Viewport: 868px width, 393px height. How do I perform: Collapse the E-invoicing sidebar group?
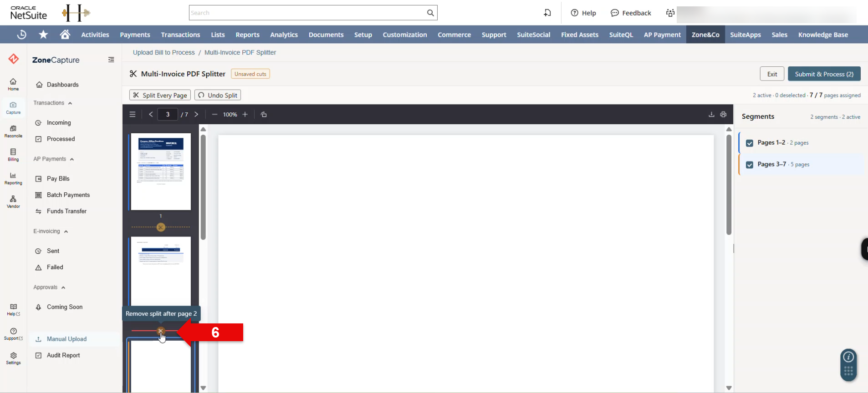(x=51, y=232)
